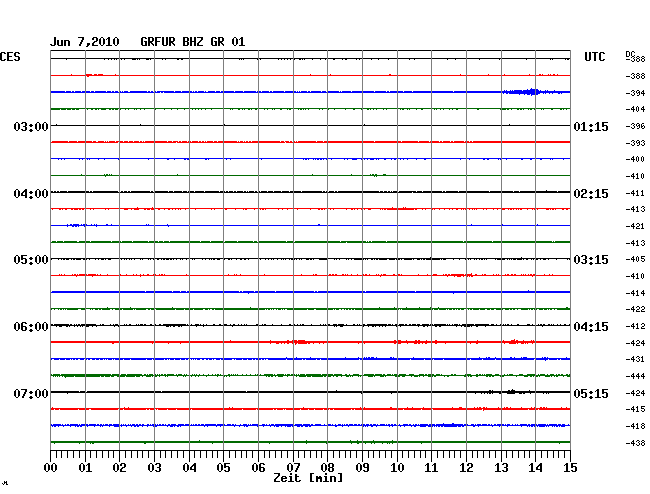This screenshot has width=650, height=494.
Task: Click minute 02 on the time axis
Action: pos(119,468)
